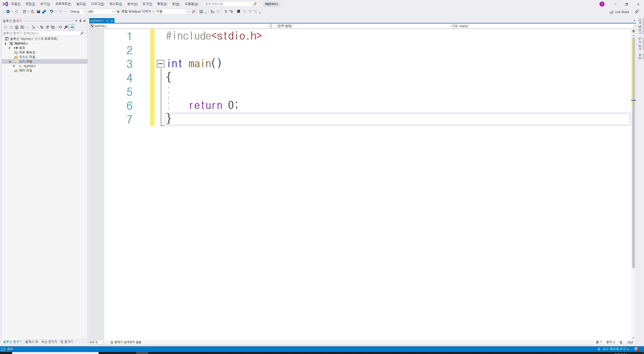Switch to the 클래스 뷰 tab
This screenshot has height=354, width=644.
pos(32,342)
